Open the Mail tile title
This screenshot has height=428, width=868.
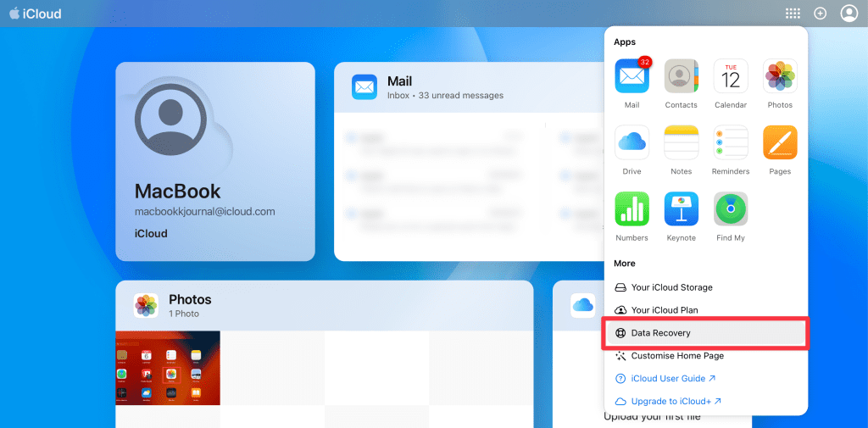(x=400, y=81)
